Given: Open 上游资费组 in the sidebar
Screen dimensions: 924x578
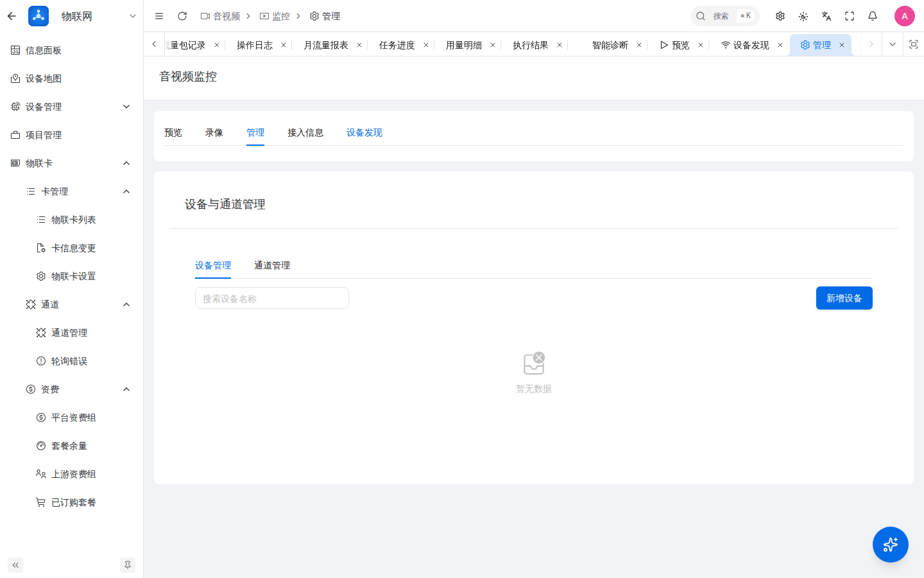Looking at the screenshot, I should [x=71, y=474].
